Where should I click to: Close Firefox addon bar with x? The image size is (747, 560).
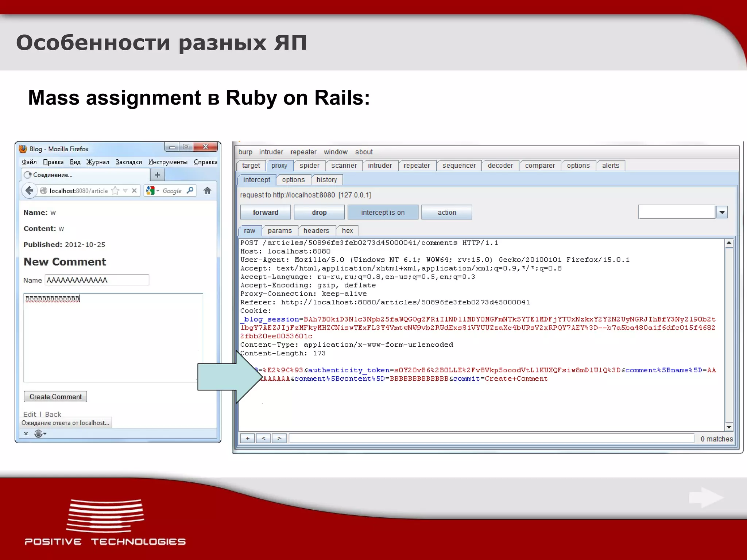click(x=26, y=433)
